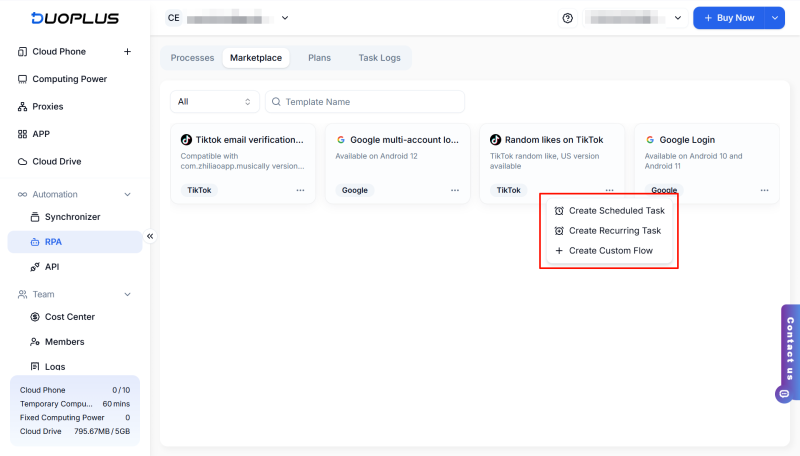800x456 pixels.
Task: Expand the Buy Now dropdown arrow
Action: [775, 18]
